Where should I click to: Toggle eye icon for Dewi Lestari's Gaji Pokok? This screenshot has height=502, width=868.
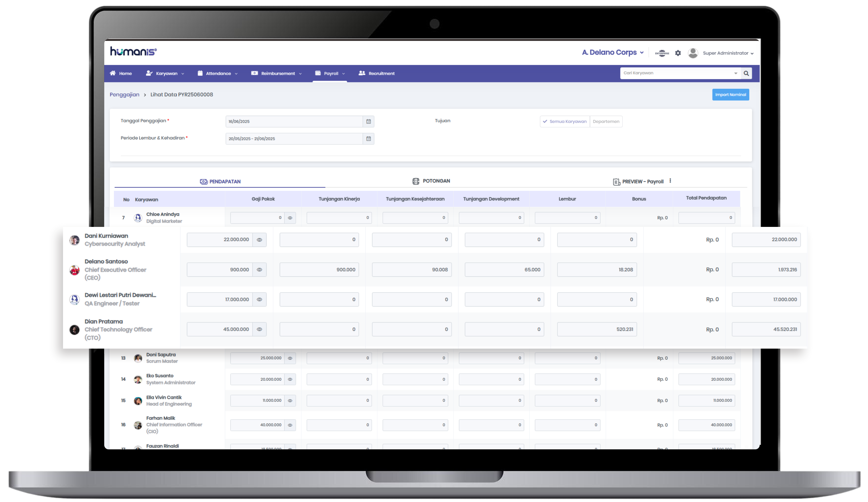tap(259, 300)
